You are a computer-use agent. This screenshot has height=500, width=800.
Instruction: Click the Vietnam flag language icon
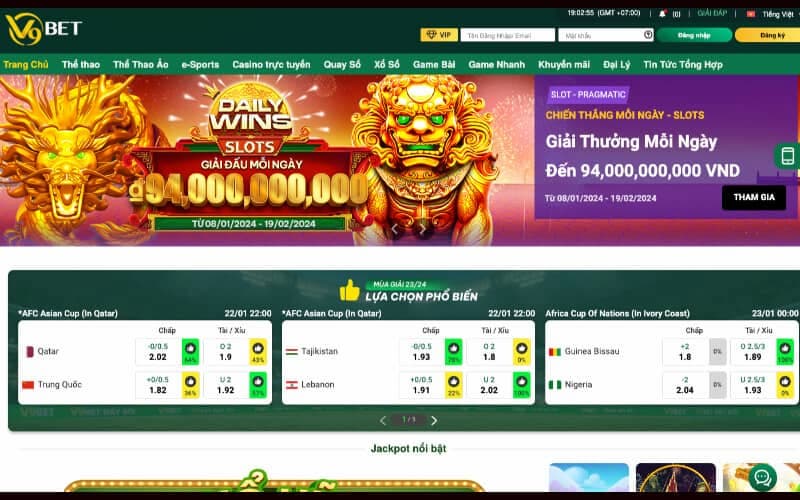(751, 14)
